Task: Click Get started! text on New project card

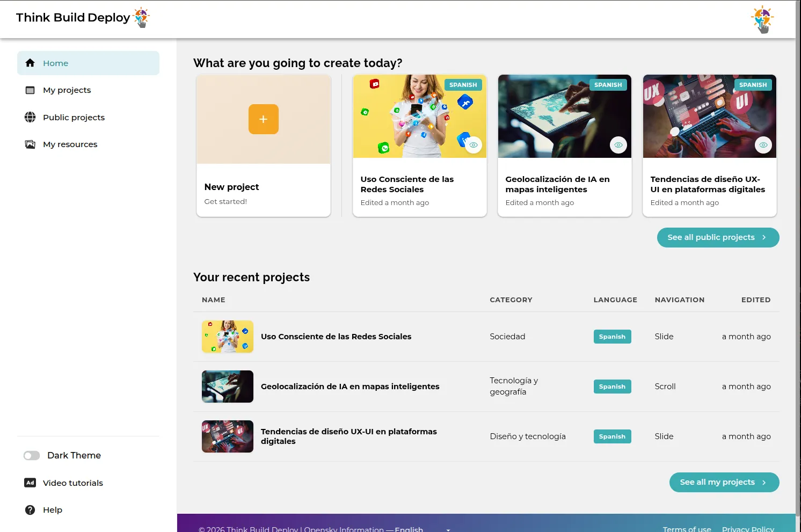Action: (225, 202)
